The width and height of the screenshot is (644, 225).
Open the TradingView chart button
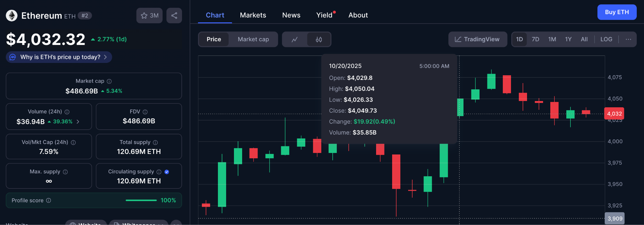[477, 39]
